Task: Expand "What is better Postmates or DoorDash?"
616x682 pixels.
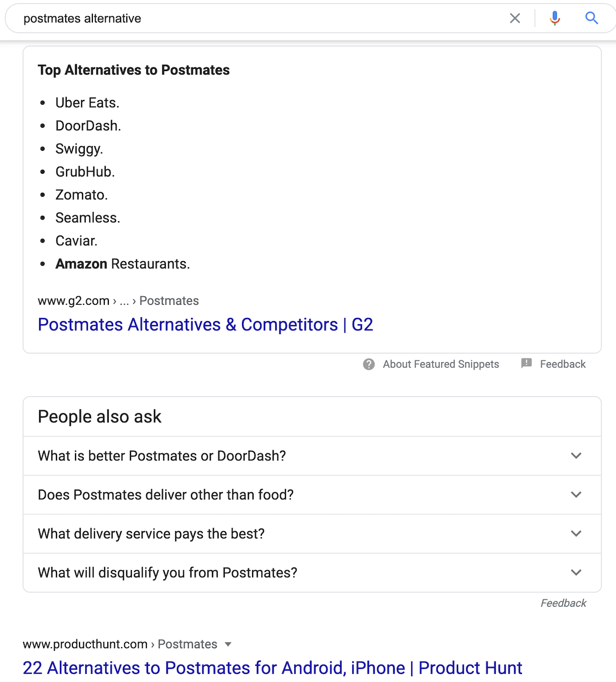Action: click(575, 456)
